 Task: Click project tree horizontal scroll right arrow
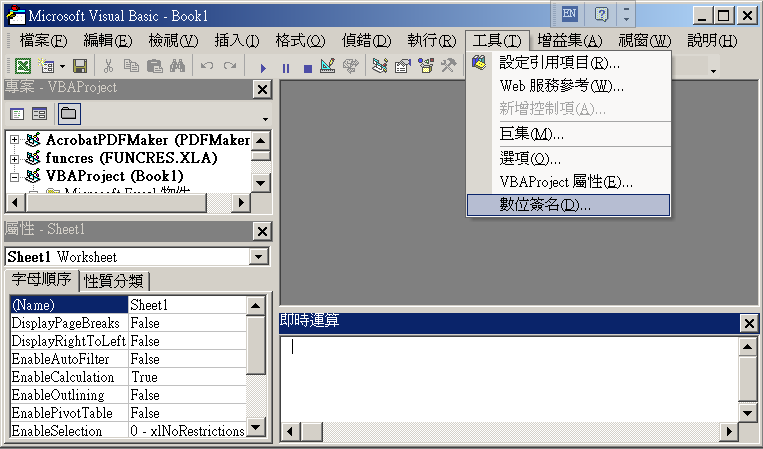click(240, 202)
